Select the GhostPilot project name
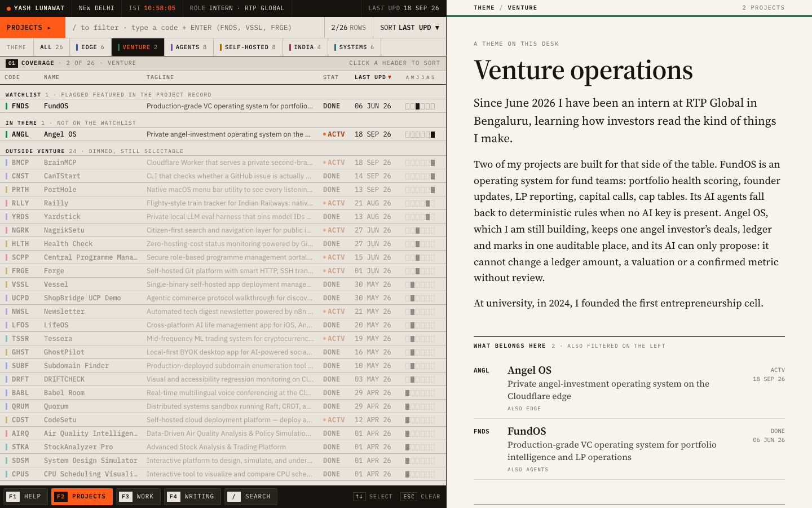 point(64,352)
